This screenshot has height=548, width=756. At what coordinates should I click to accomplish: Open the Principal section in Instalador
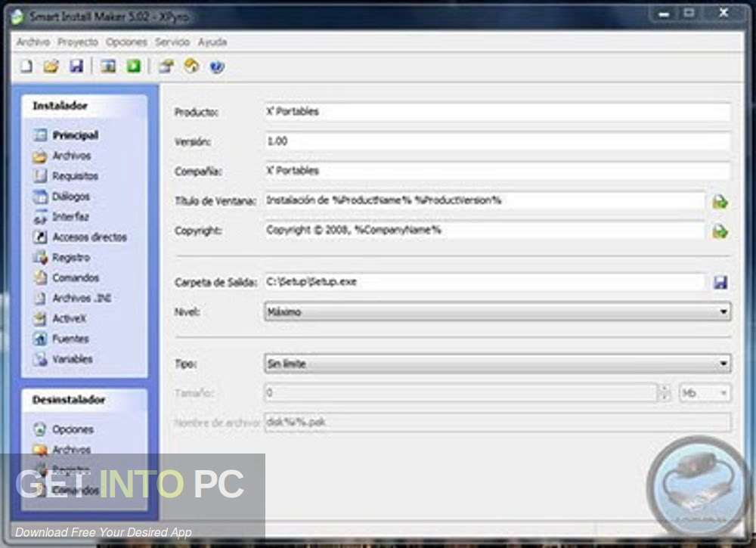pyautogui.click(x=66, y=135)
